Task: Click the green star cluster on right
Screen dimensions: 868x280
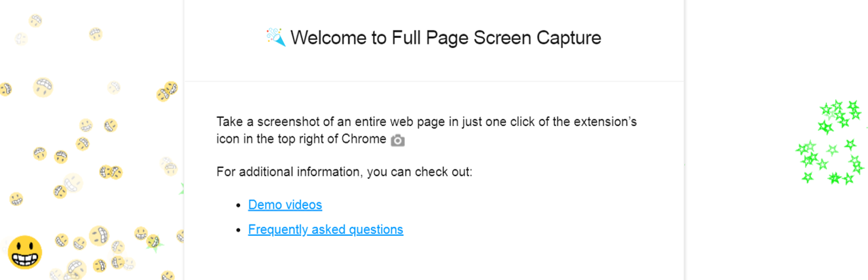Action: coord(831,142)
